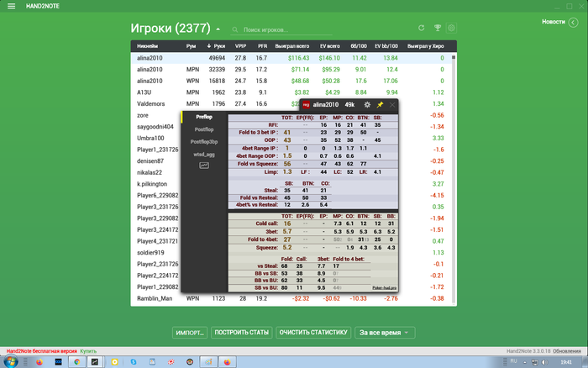588x368 pixels.
Task: Sort by the PFR column
Action: pos(262,46)
